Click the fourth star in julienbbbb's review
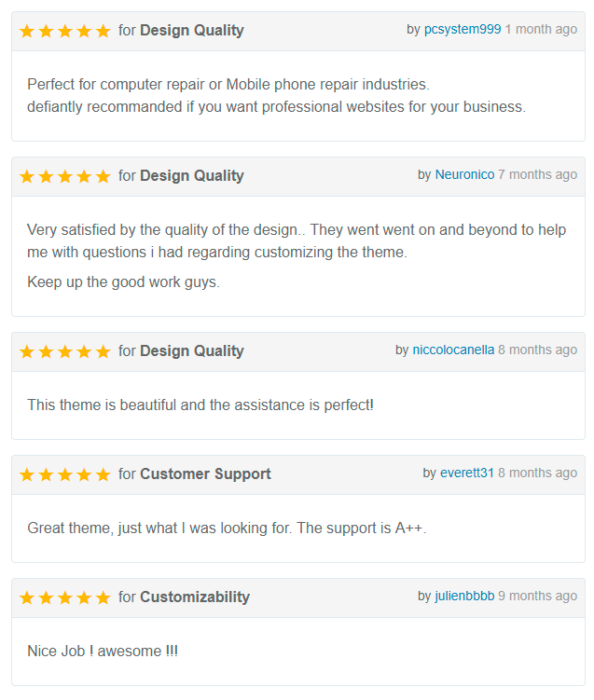 pos(84,597)
